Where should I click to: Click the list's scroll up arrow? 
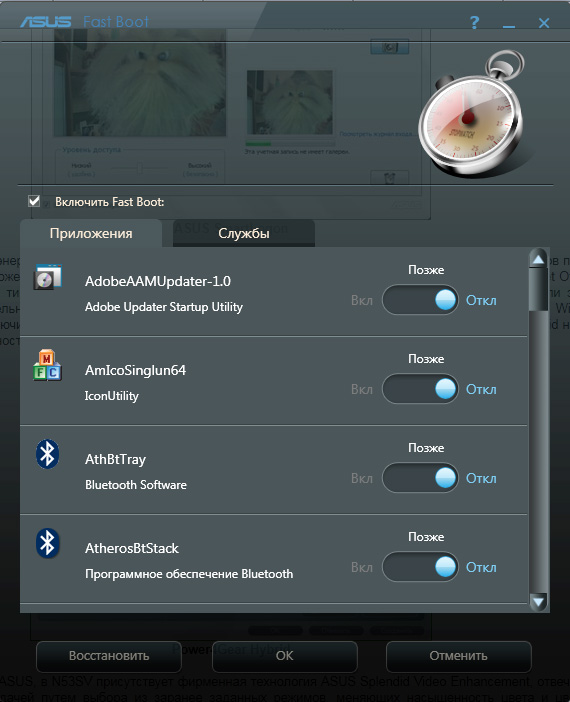coord(538,259)
